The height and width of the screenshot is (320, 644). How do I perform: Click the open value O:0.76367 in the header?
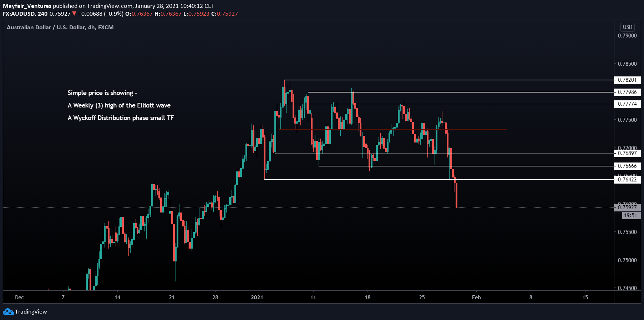[139, 14]
